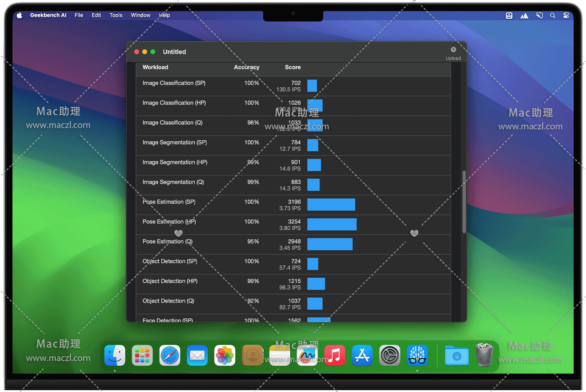This screenshot has height=392, width=586.
Task: Launch Freeform from the Dock
Action: [x=307, y=355]
